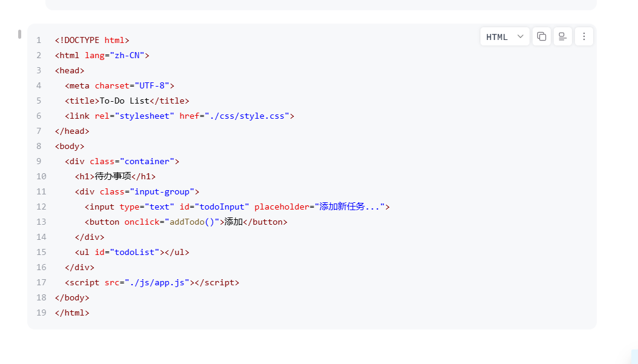Click line number 12
The image size is (638, 364).
click(x=41, y=207)
